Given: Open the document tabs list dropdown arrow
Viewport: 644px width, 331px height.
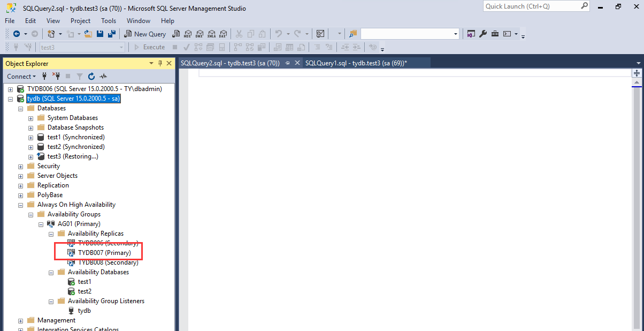Looking at the screenshot, I should click(638, 63).
